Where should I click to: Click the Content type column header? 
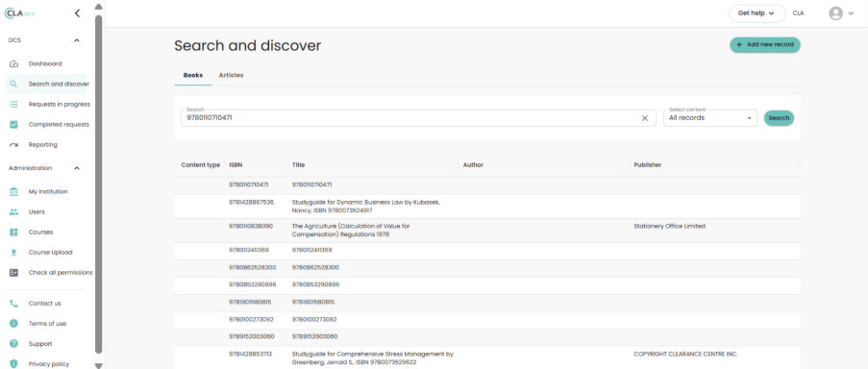coord(201,165)
